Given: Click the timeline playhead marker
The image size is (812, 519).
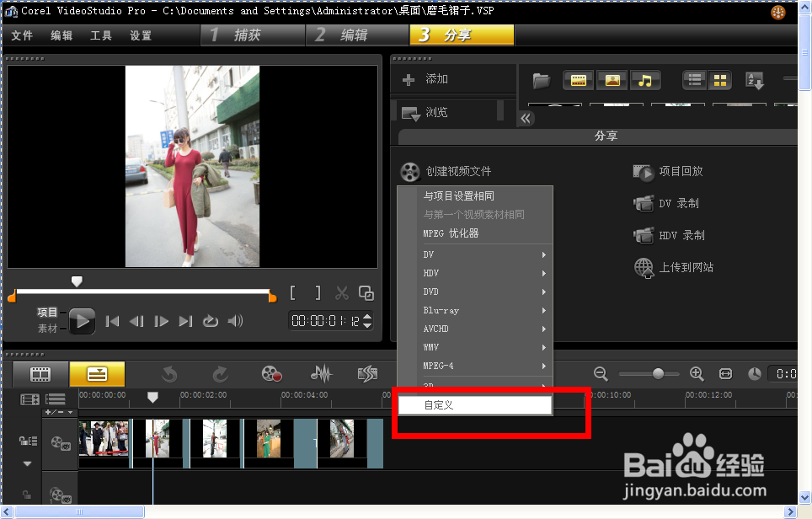Looking at the screenshot, I should (x=152, y=398).
